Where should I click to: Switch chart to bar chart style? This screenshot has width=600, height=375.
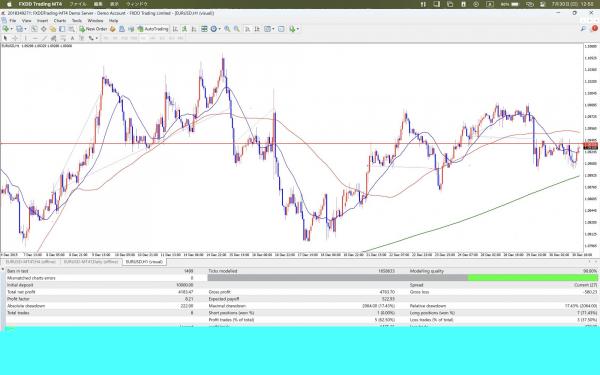(x=175, y=29)
